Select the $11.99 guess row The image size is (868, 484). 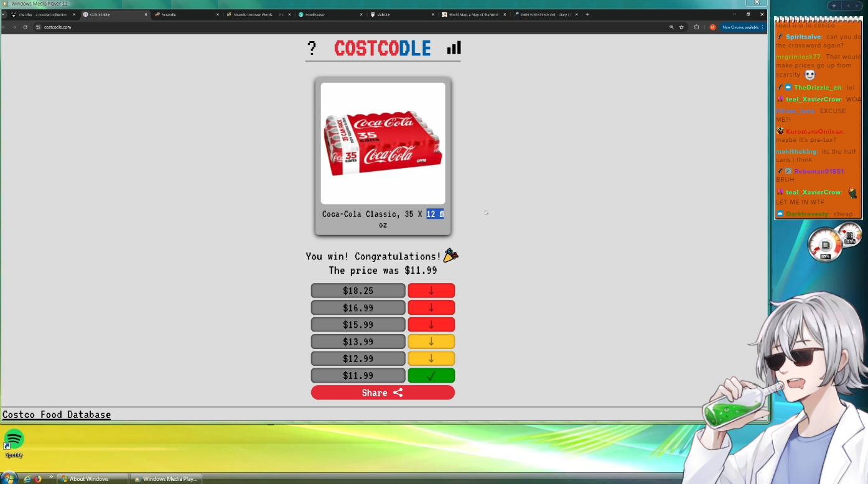[x=358, y=376]
